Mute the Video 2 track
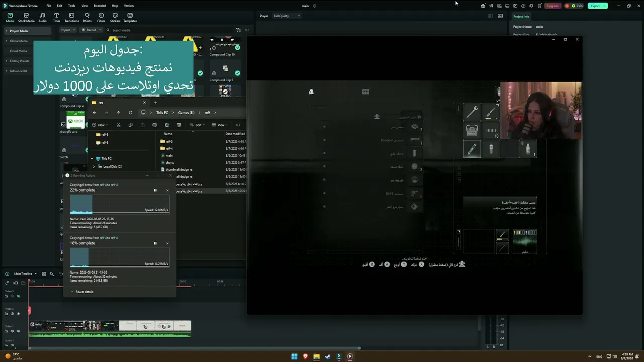The image size is (644, 362). pyautogui.click(x=12, y=314)
